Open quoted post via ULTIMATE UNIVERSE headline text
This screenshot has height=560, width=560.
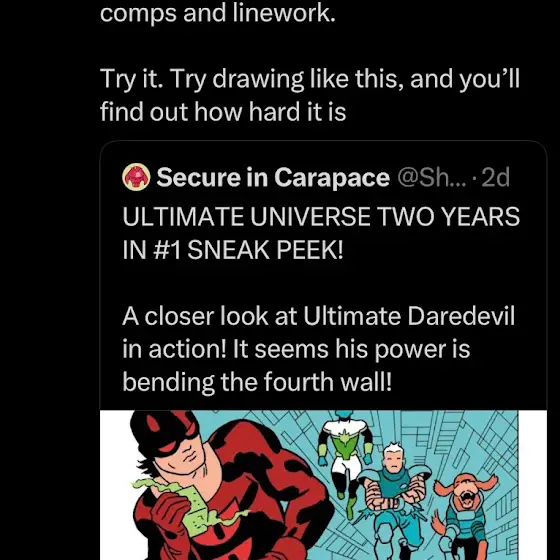[321, 216]
